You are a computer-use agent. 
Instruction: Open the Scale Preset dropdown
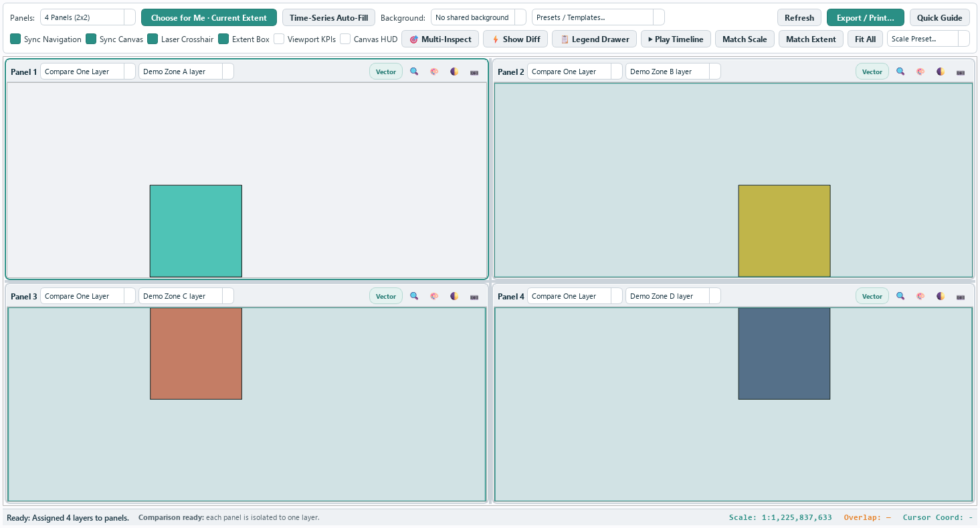tap(928, 39)
